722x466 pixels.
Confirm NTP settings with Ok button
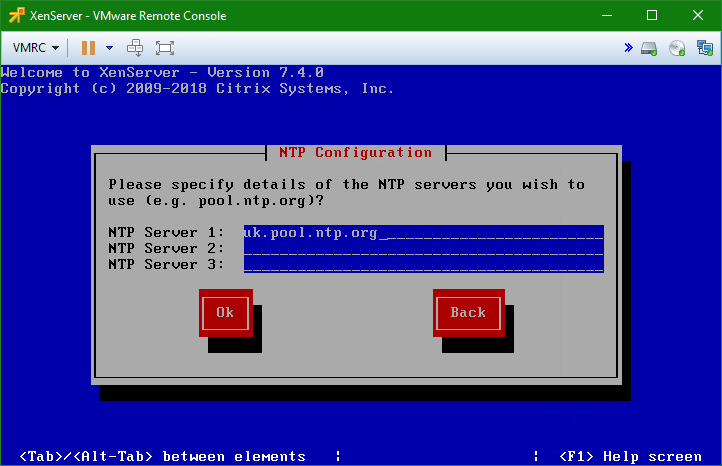[x=226, y=313]
